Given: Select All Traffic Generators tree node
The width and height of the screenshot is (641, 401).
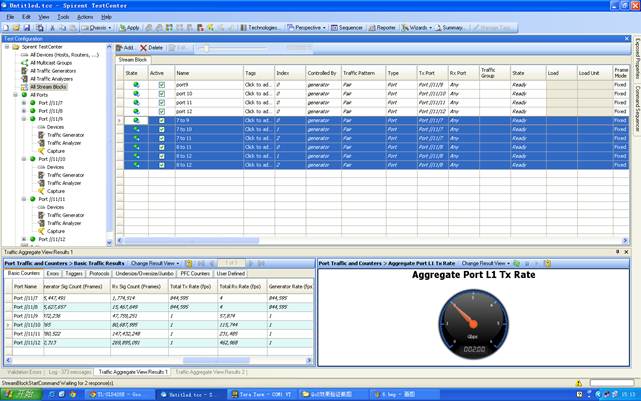Looking at the screenshot, I should [53, 71].
